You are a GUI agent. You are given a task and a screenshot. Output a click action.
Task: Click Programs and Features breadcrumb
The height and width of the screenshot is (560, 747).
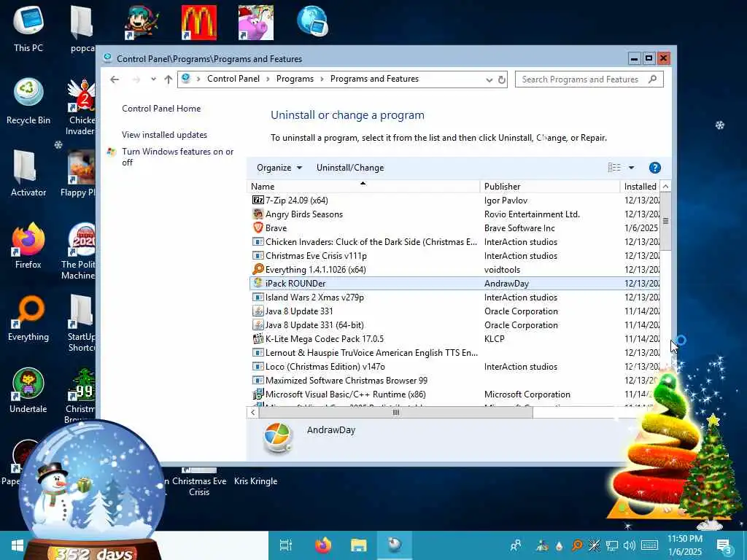(x=374, y=79)
